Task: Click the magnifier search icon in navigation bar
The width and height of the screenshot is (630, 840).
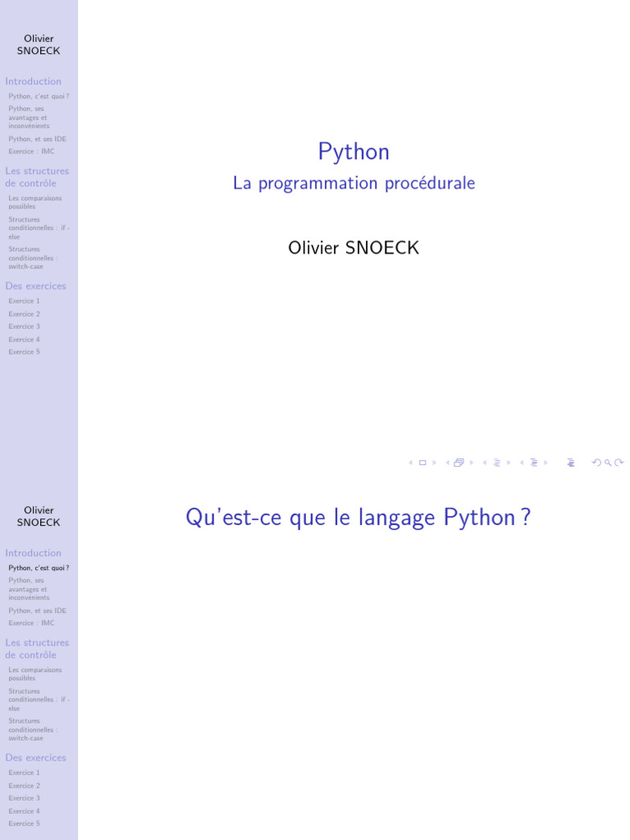Action: (x=608, y=463)
